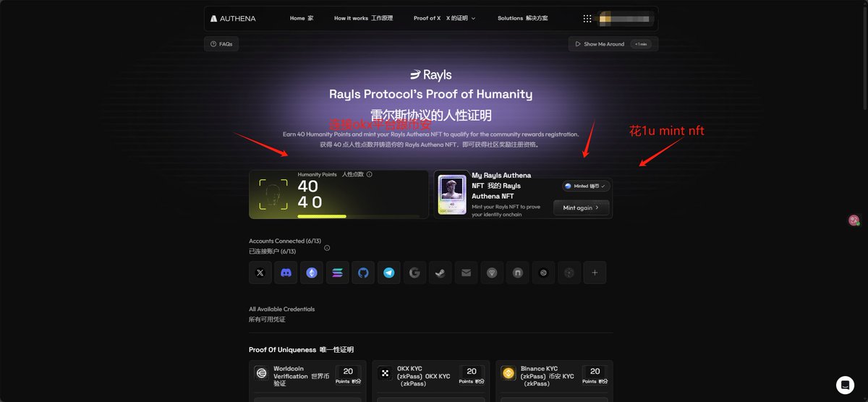Click the gray 'n' account icon

[517, 273]
